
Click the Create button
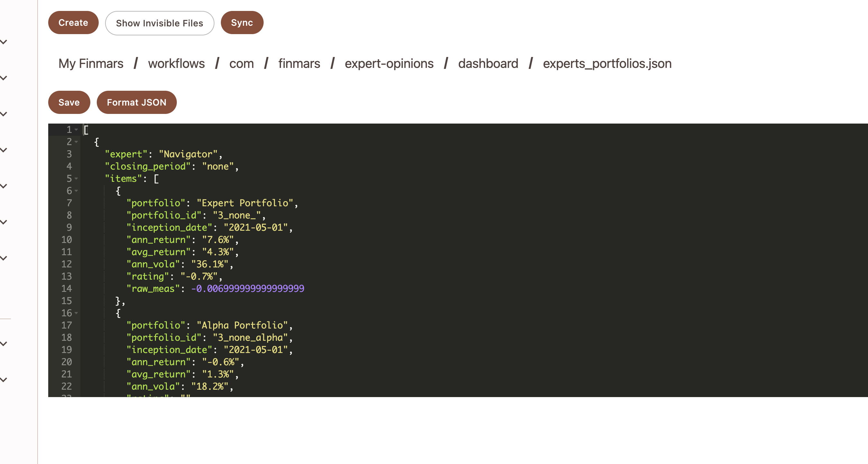pyautogui.click(x=73, y=23)
